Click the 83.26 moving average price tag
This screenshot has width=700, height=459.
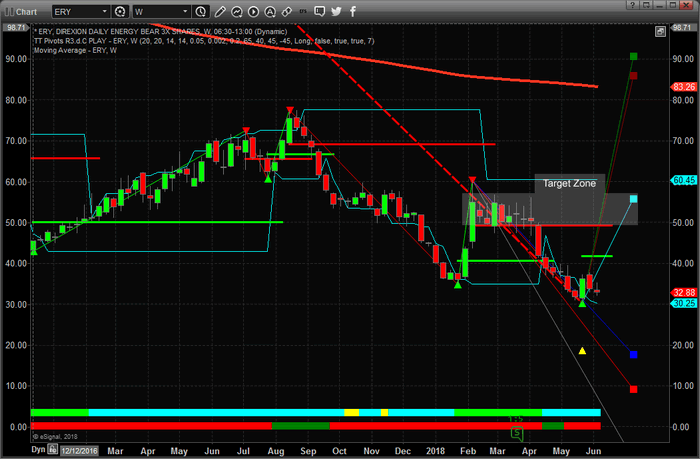(x=683, y=87)
